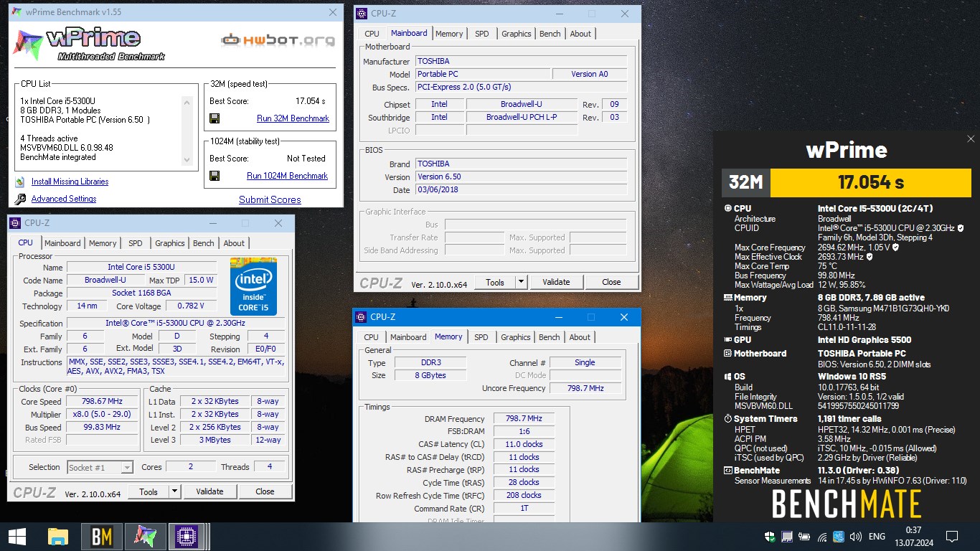This screenshot has width=980, height=551.
Task: Click Tools button in the Mainboard window
Action: coord(495,282)
